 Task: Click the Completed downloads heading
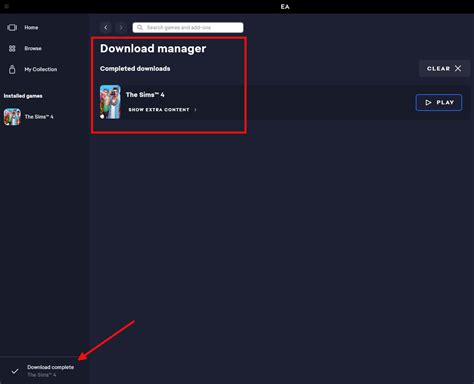[x=135, y=69]
